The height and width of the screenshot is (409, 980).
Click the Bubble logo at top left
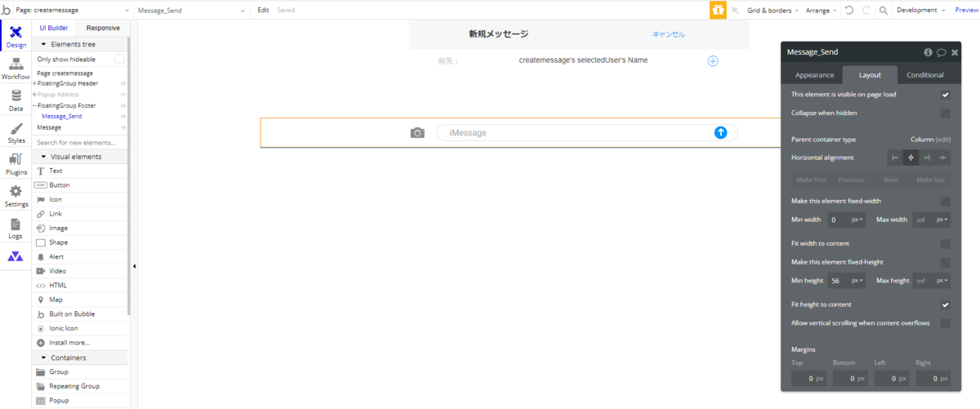click(x=6, y=11)
